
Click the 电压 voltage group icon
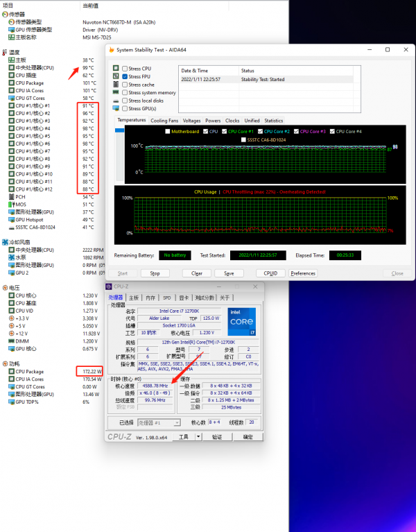pos(5,288)
